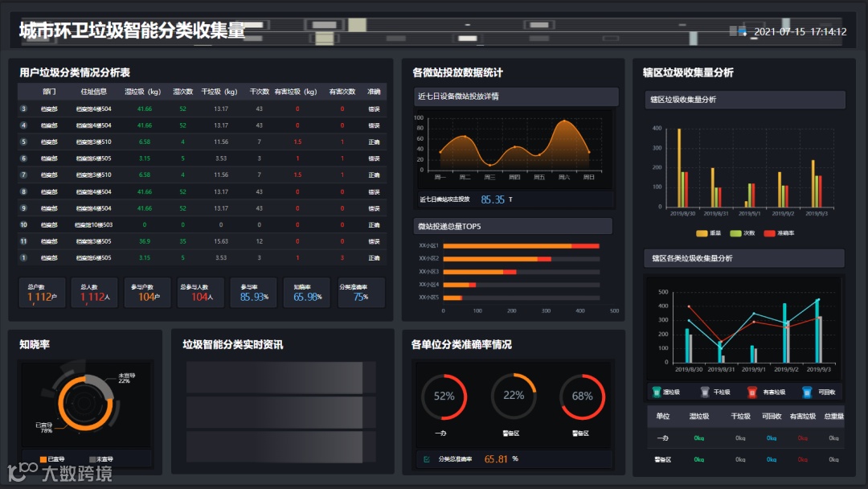Click the 15.63 dry garbage value
This screenshot has height=489, width=868.
tap(221, 241)
